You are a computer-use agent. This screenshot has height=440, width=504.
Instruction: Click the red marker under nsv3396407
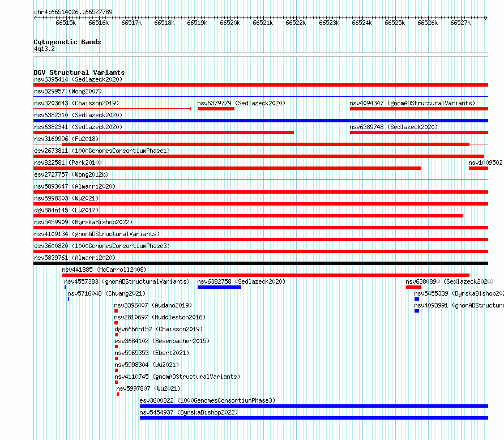pyautogui.click(x=116, y=311)
